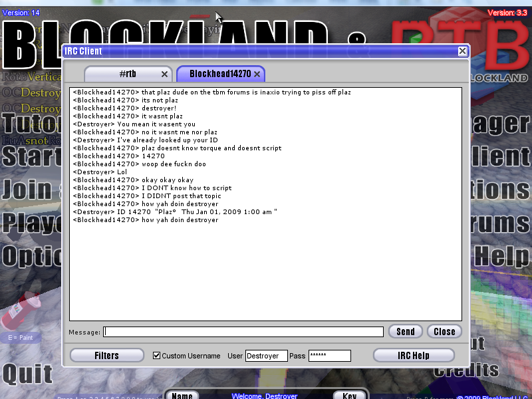Select the Blockhead14270 tab
The image size is (532, 399).
pos(221,74)
